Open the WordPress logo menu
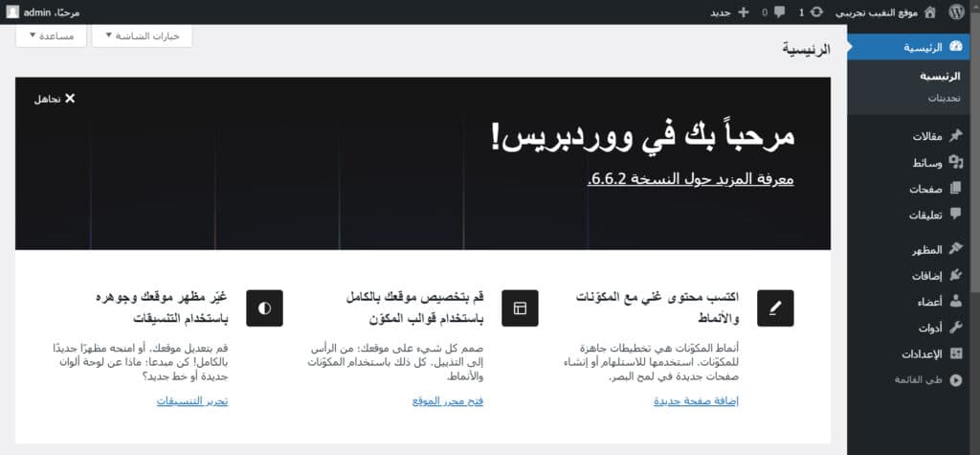 956,11
